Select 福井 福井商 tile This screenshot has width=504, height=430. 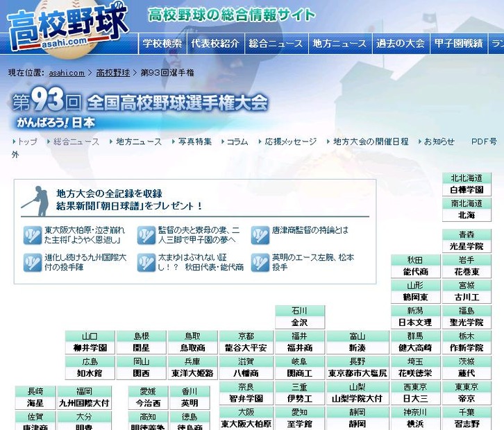(300, 343)
